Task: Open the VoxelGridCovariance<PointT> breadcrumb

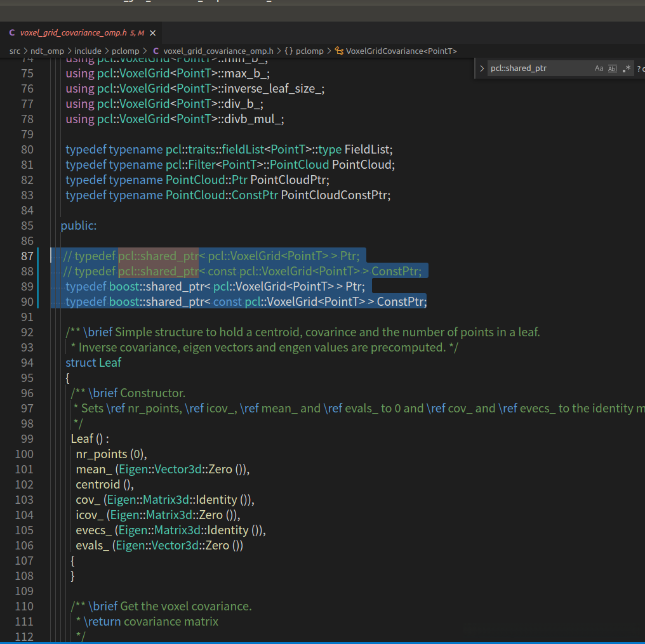Action: pyautogui.click(x=401, y=51)
